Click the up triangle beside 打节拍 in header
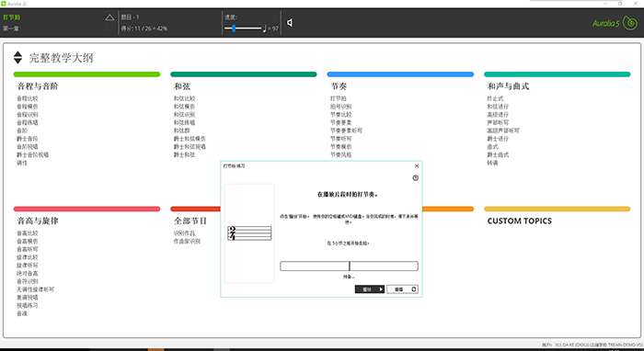The image size is (644, 351). click(x=109, y=17)
